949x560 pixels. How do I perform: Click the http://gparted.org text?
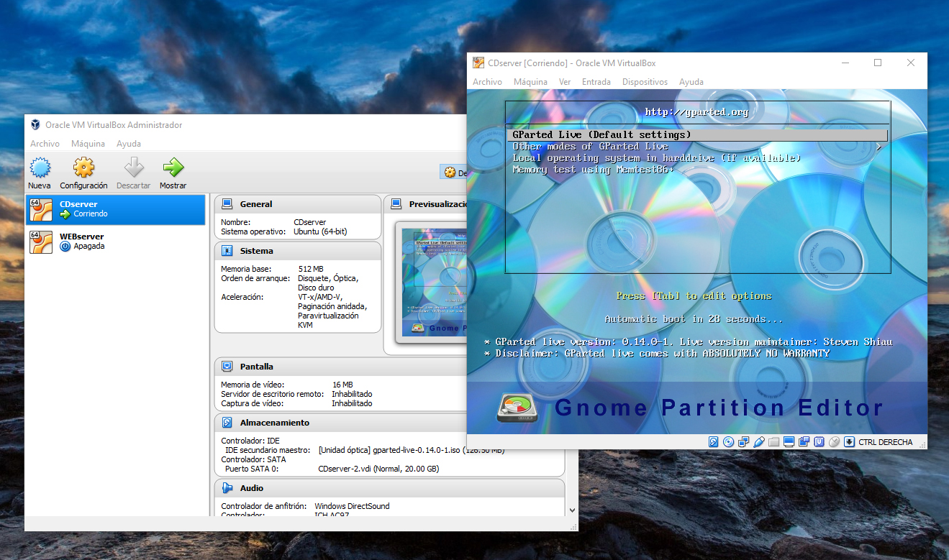696,112
